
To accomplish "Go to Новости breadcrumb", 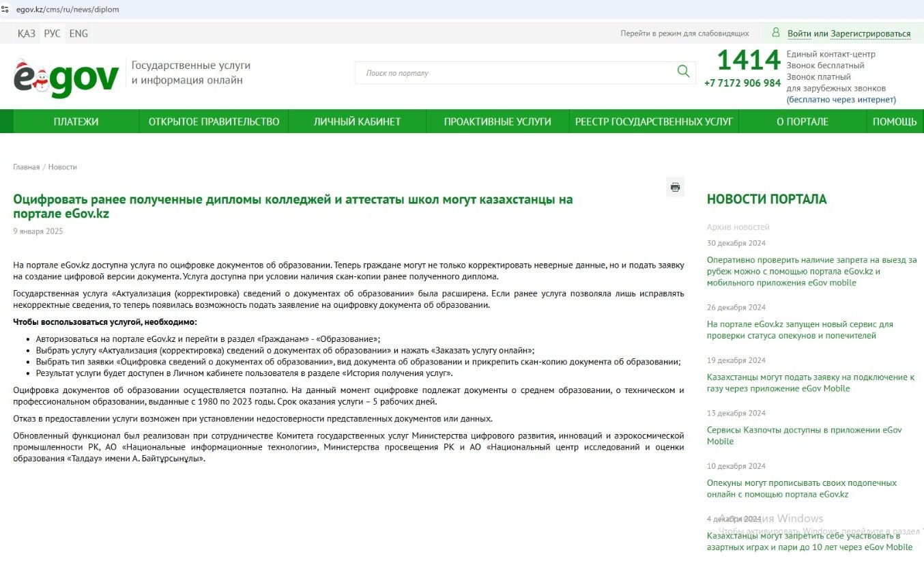I will [x=63, y=167].
